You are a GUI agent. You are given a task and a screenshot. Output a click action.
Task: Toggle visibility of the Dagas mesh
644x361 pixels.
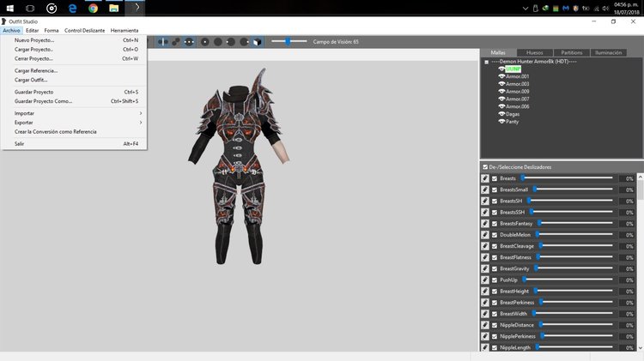[501, 114]
